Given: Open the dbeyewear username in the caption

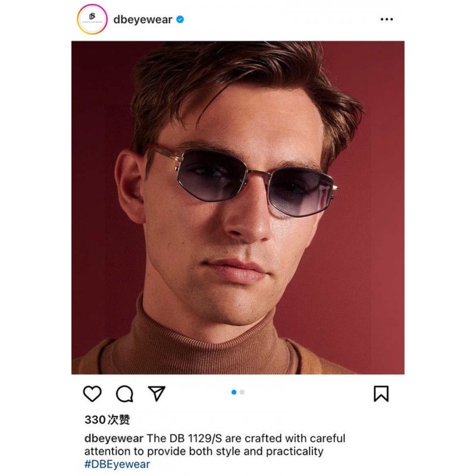Looking at the screenshot, I should 114,439.
